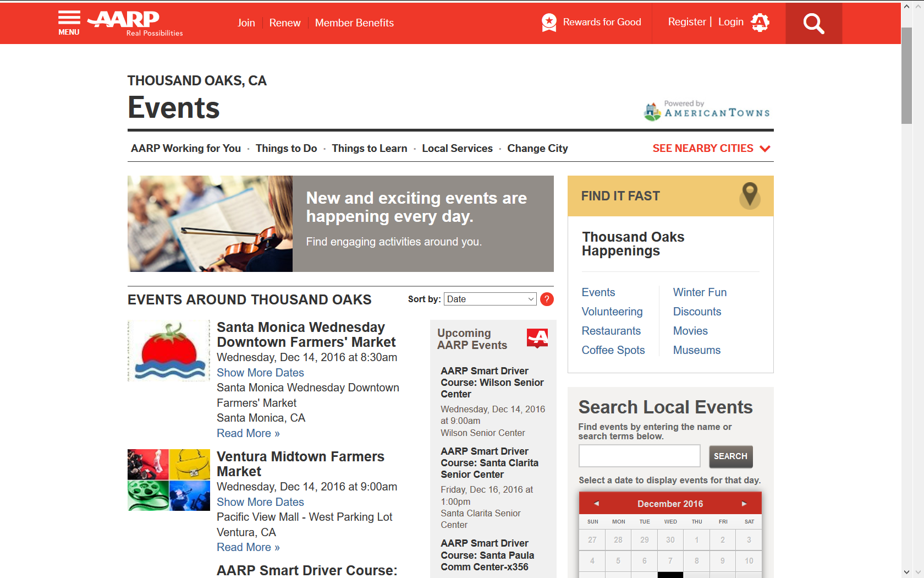Open the Museums link

(697, 350)
